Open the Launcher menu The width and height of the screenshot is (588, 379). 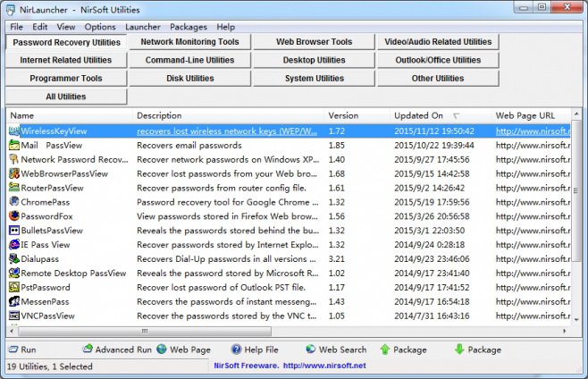point(143,27)
